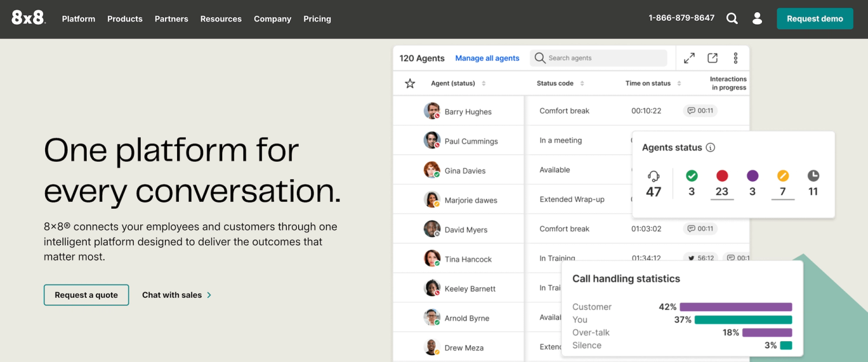
Task: Open the site search magnifier icon
Action: (732, 19)
